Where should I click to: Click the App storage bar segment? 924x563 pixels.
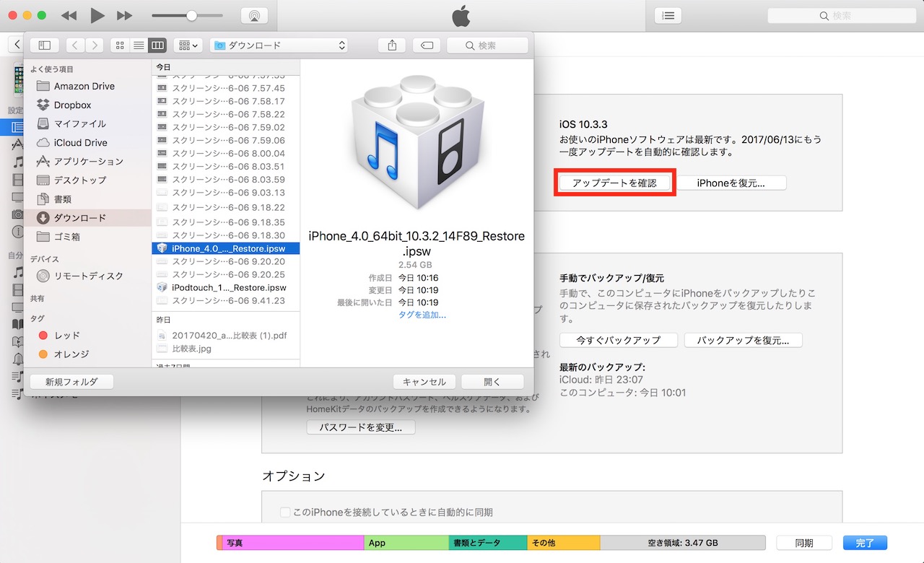coord(406,543)
